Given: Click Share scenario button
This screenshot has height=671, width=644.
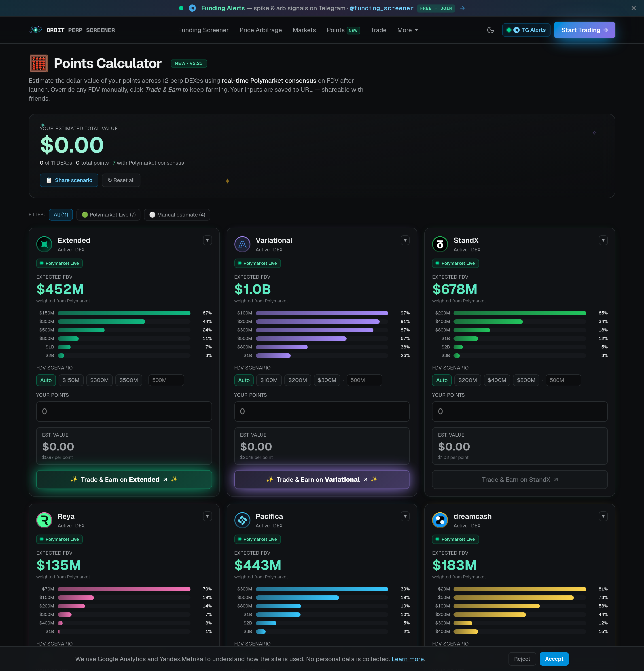Looking at the screenshot, I should click(69, 180).
